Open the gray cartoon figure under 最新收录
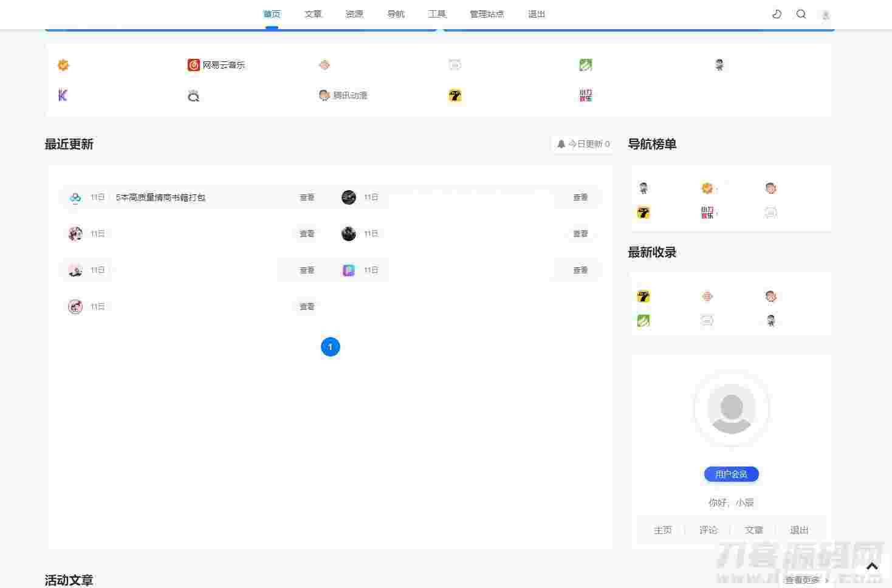Image resolution: width=892 pixels, height=588 pixels. [771, 321]
